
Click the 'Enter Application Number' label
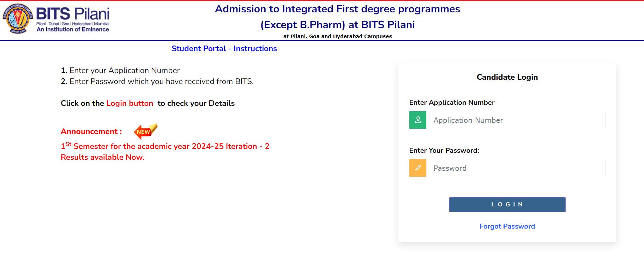pos(452,102)
